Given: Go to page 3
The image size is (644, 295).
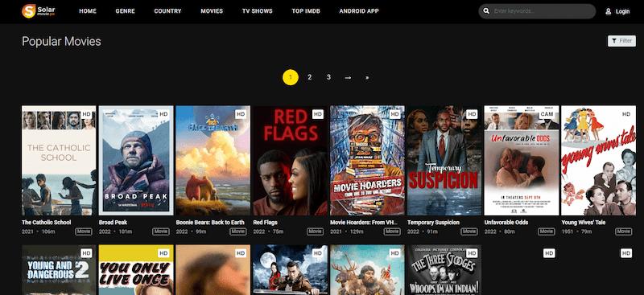Looking at the screenshot, I should [x=328, y=77].
